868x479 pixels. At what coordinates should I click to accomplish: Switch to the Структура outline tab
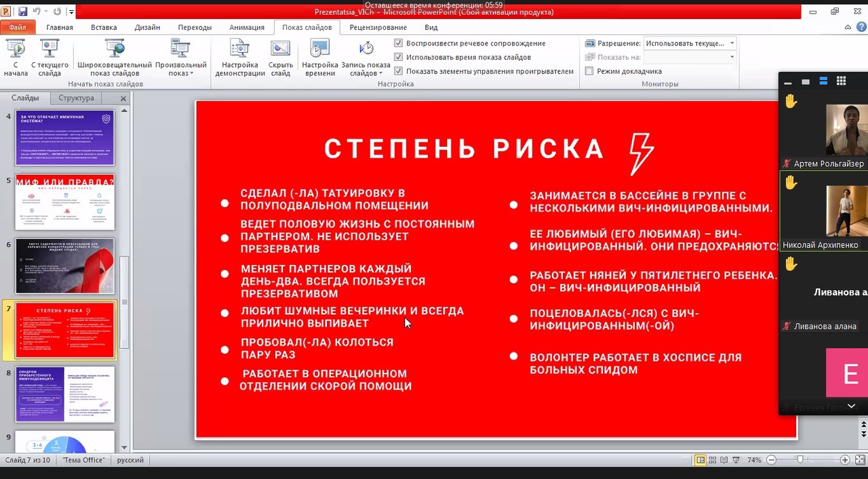(x=76, y=98)
